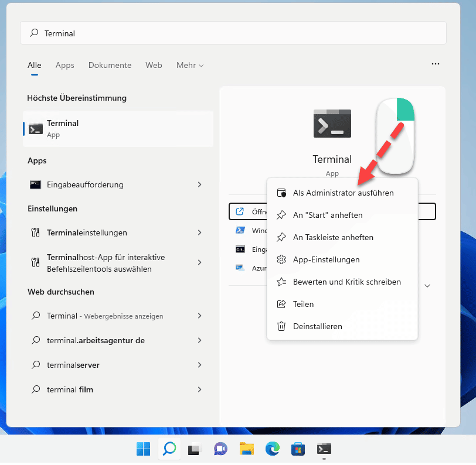Click the Terminal search input field

tap(233, 33)
